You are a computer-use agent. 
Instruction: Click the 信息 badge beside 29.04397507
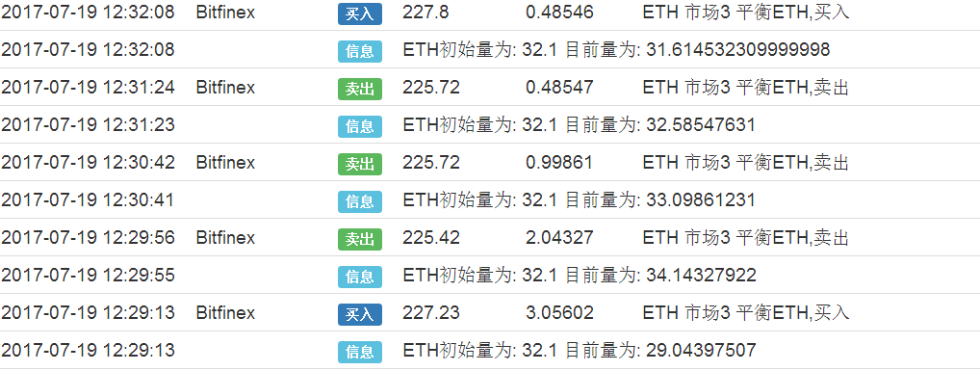tap(359, 352)
